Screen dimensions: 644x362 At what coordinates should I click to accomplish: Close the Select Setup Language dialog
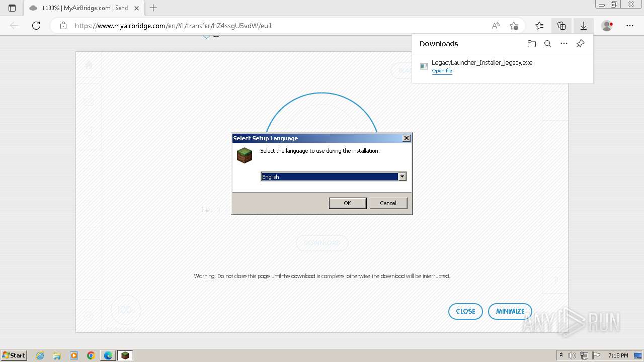407,138
